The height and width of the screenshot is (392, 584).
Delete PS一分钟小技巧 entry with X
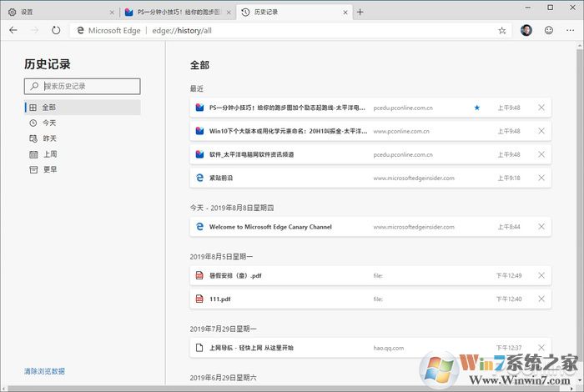(541, 108)
